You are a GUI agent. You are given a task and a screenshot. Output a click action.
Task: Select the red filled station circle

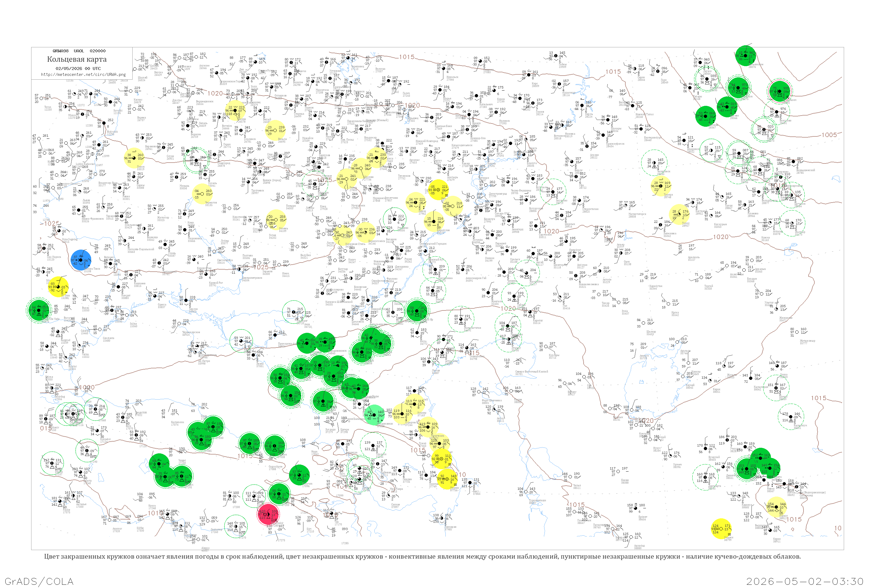268,514
